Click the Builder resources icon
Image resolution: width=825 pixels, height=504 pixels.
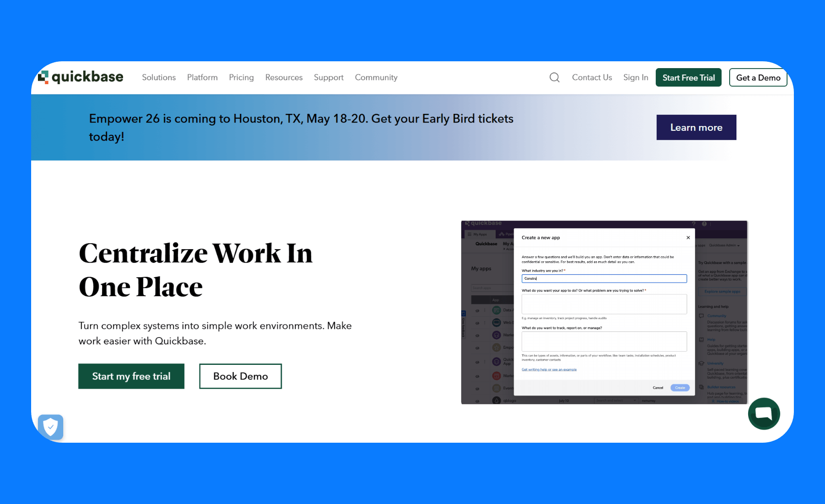tap(701, 387)
